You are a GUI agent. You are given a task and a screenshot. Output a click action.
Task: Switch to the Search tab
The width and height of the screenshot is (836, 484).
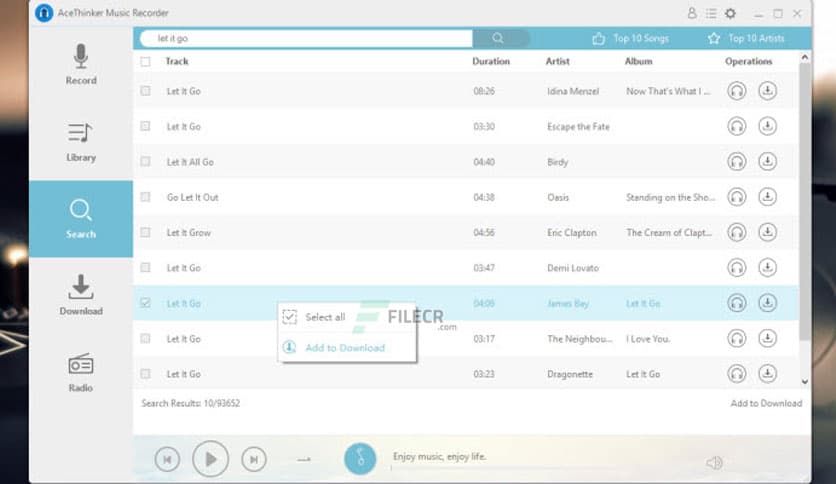coord(81,219)
